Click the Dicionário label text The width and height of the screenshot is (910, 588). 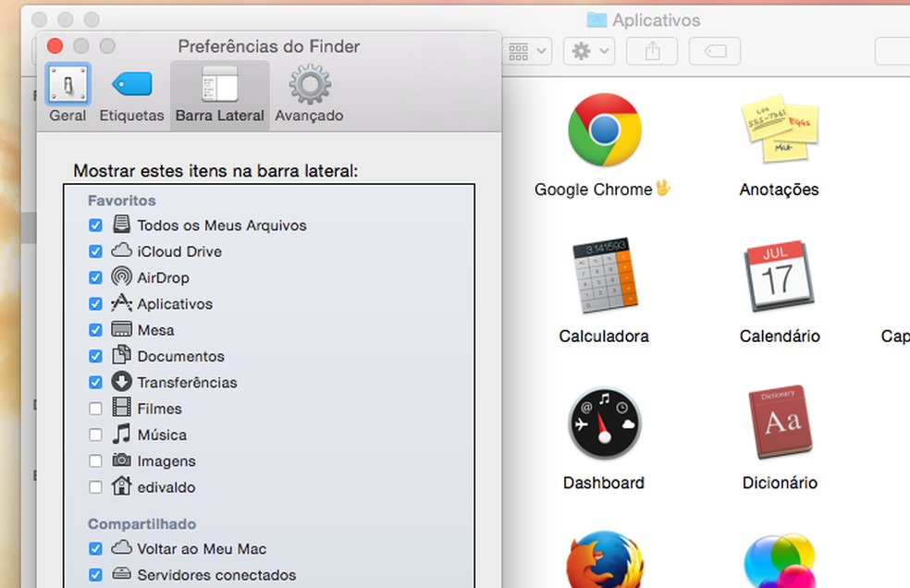780,483
